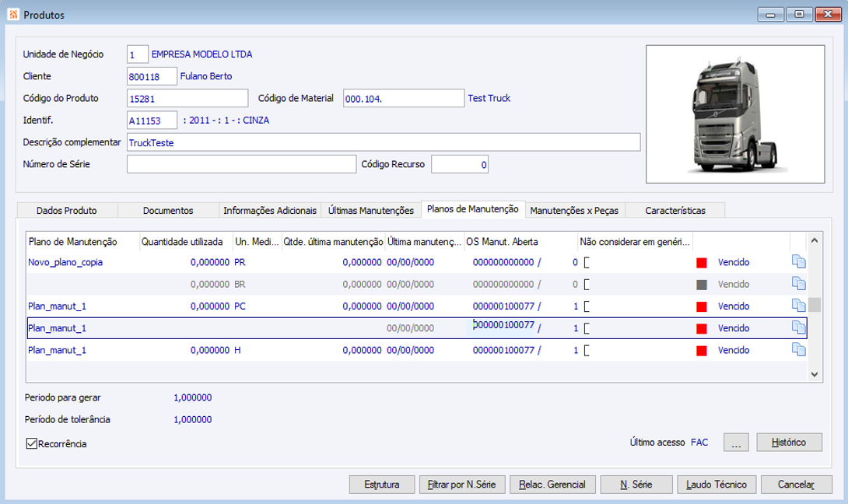Minimize the Produtos window
Screen dimensions: 848x504
pos(771,15)
